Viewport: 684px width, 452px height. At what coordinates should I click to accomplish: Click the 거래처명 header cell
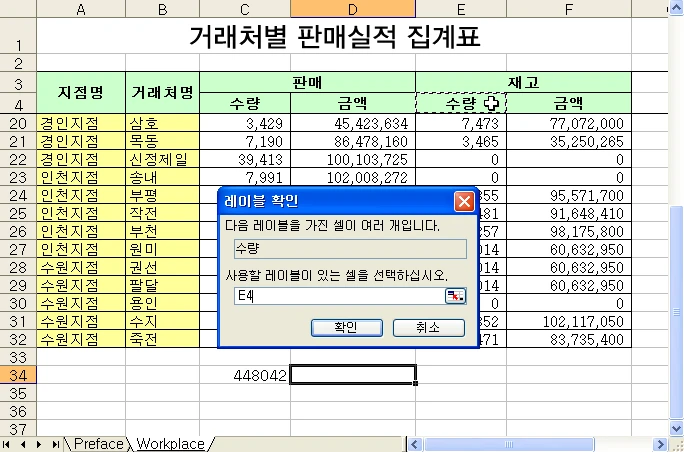163,92
